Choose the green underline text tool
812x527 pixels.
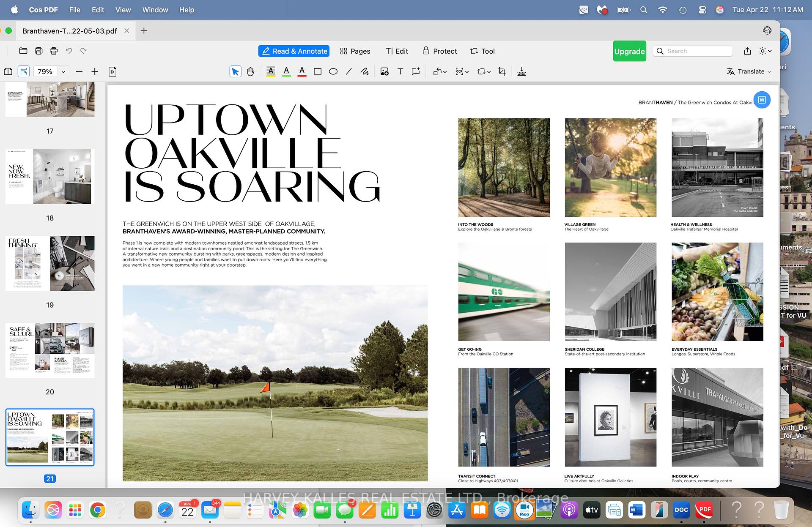(x=286, y=71)
